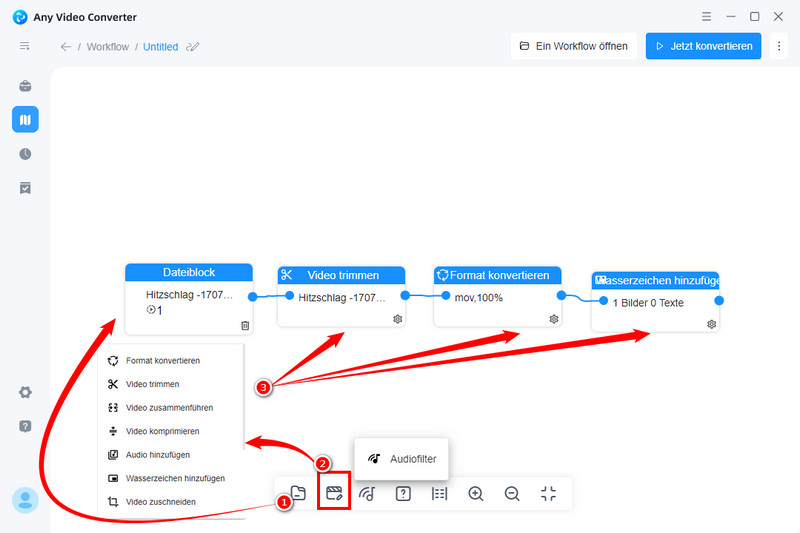Screen dimensions: 800x533
Task: Zoom in on the workflow canvas
Action: [x=476, y=494]
